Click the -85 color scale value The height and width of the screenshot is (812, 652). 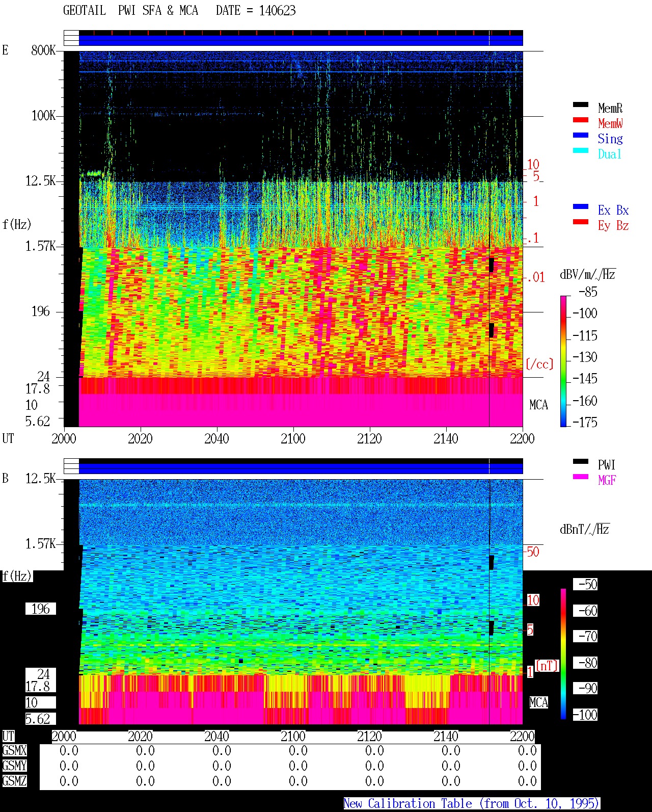pos(588,292)
